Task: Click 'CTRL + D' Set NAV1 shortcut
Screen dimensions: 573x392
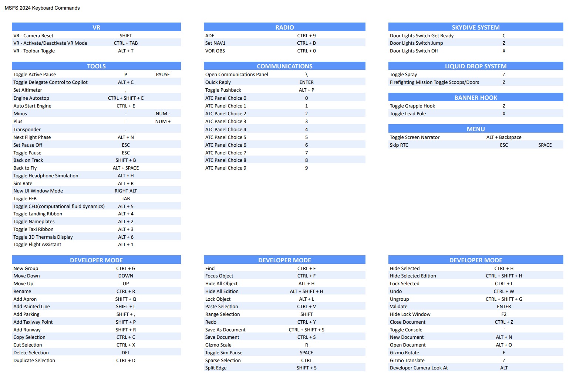Action: pyautogui.click(x=306, y=43)
